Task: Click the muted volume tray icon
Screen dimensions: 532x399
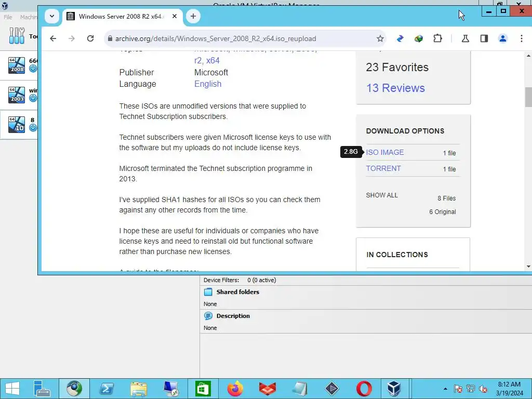Action: pos(483,389)
